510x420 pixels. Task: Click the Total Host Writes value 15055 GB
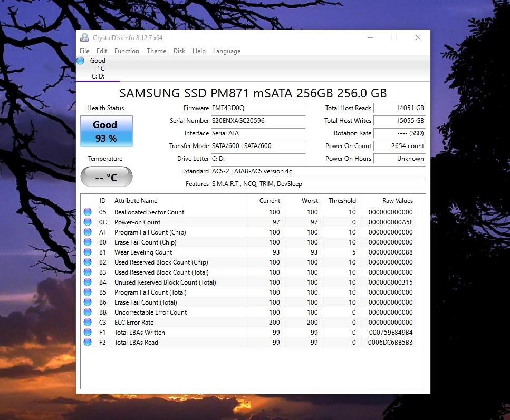coord(399,121)
